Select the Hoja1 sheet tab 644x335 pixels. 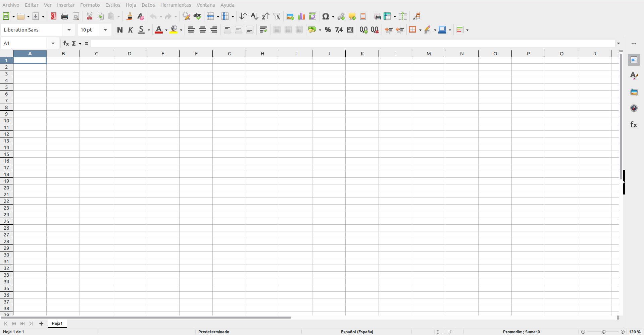57,324
